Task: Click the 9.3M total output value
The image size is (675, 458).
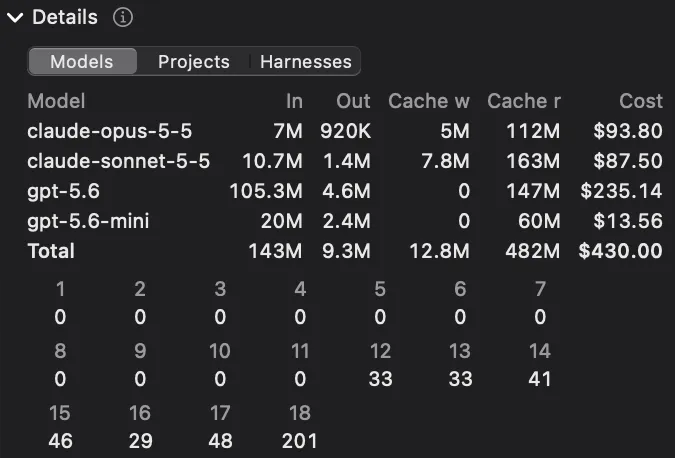Action: pyautogui.click(x=347, y=251)
